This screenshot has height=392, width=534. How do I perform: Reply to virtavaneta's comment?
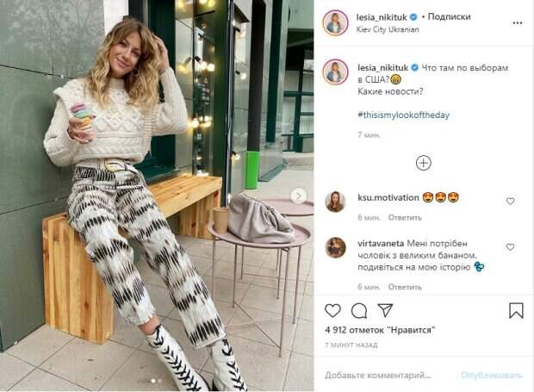point(405,287)
